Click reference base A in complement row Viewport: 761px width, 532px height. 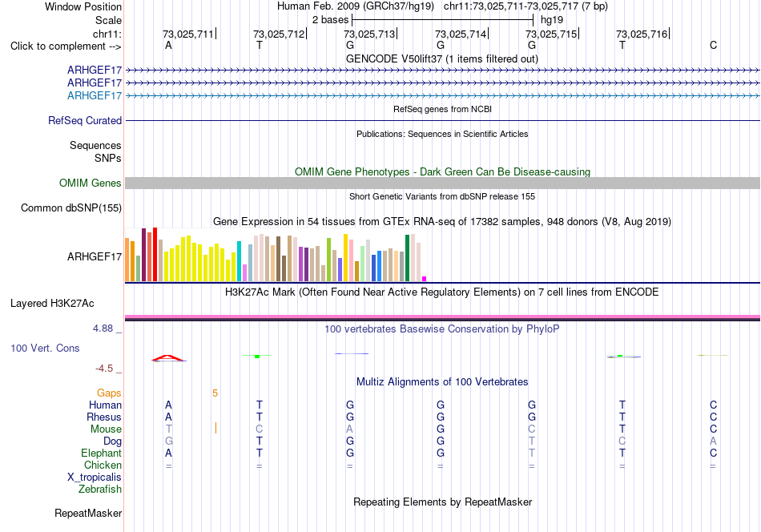pos(168,46)
